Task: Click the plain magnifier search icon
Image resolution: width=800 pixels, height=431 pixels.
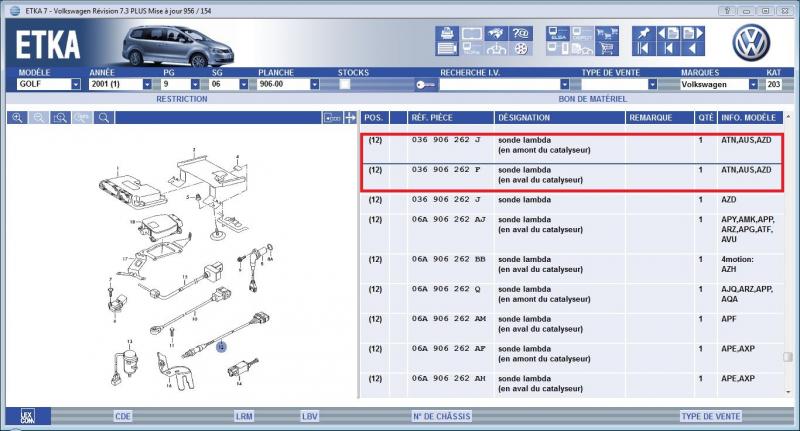Action: pos(104,118)
